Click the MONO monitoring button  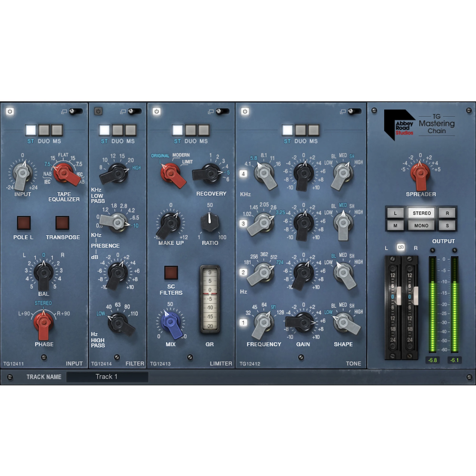[x=421, y=225]
